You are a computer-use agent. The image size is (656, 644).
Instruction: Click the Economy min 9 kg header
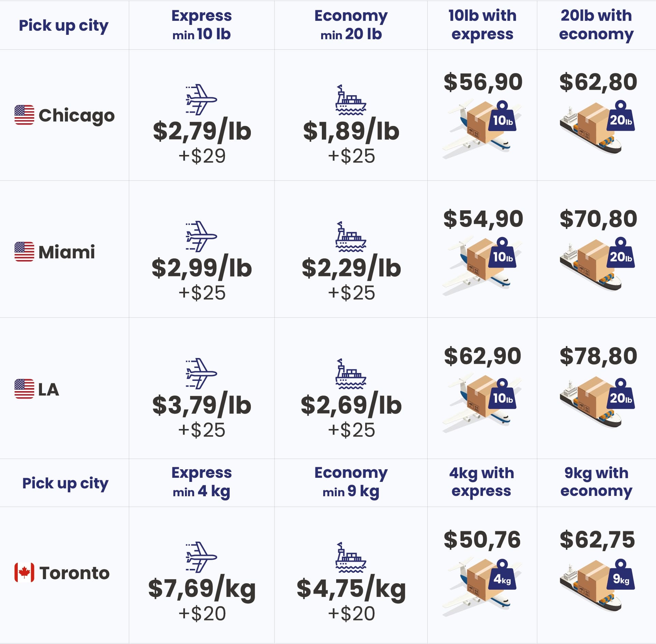coord(351,482)
